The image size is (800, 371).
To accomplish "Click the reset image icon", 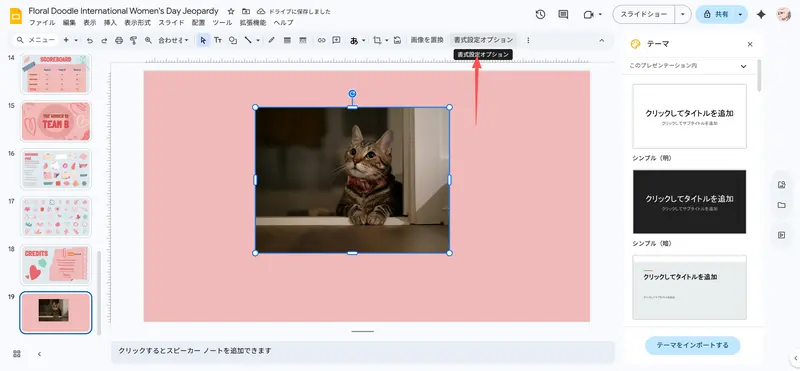I will click(x=397, y=40).
